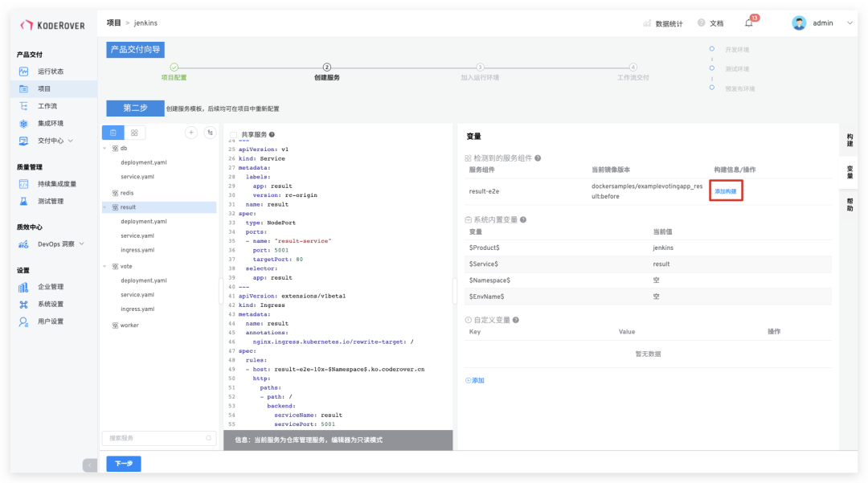Viewport: 868px width, 483px height.
Task: Toggle the 共享服务 checkbox
Action: (x=234, y=135)
